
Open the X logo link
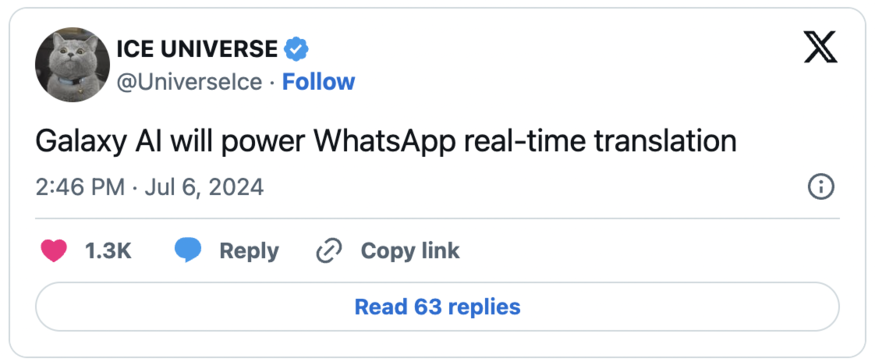pos(821,47)
